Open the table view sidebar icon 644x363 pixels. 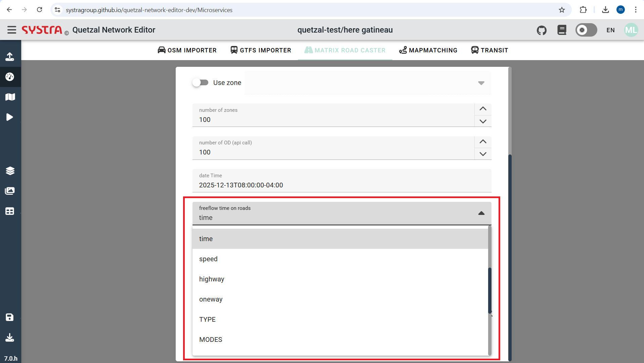click(x=10, y=211)
